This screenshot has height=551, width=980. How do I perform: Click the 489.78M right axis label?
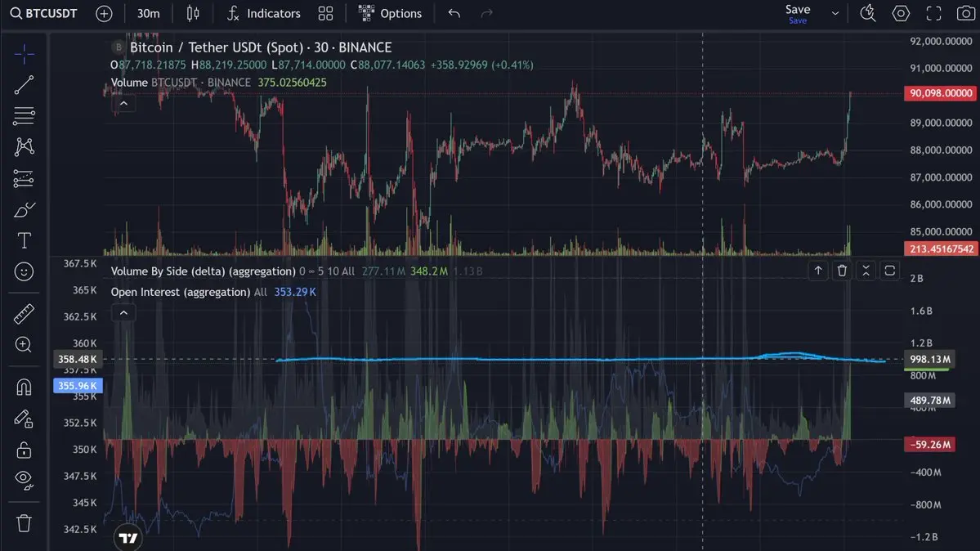pos(929,401)
